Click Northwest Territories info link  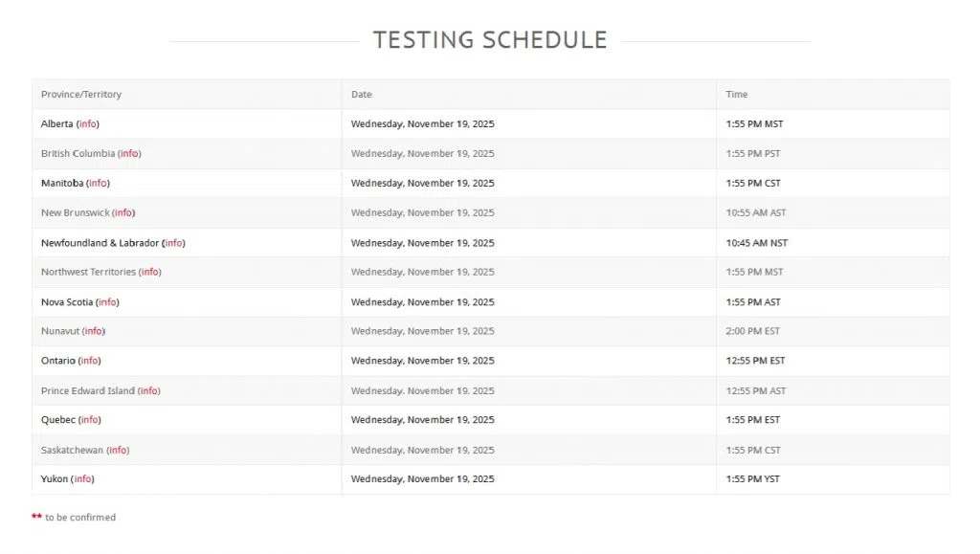point(150,273)
